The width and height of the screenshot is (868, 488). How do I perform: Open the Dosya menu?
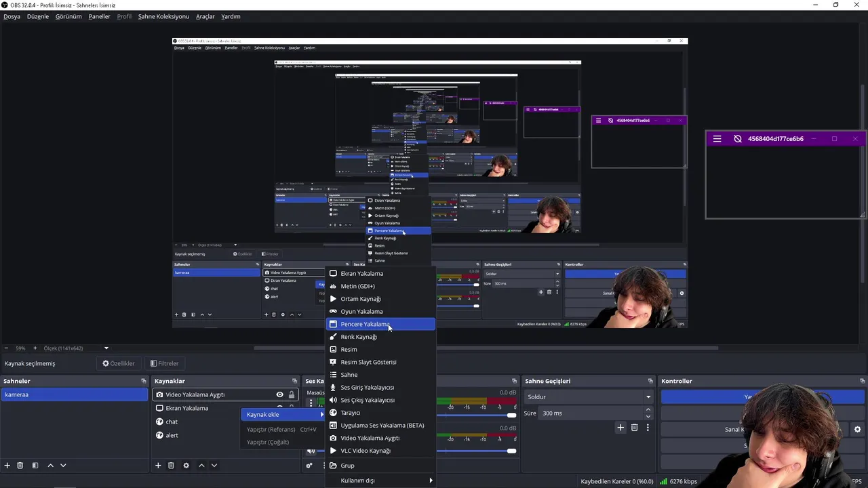pos(12,16)
